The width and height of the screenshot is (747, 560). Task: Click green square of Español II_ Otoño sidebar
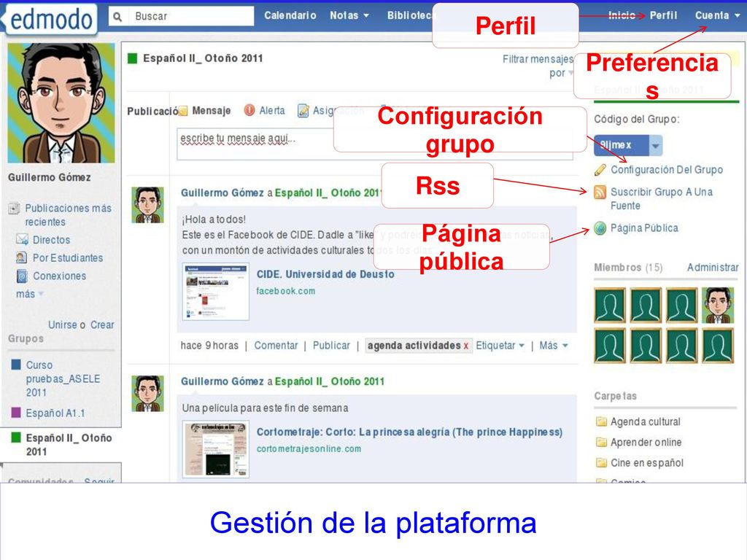coord(16,437)
